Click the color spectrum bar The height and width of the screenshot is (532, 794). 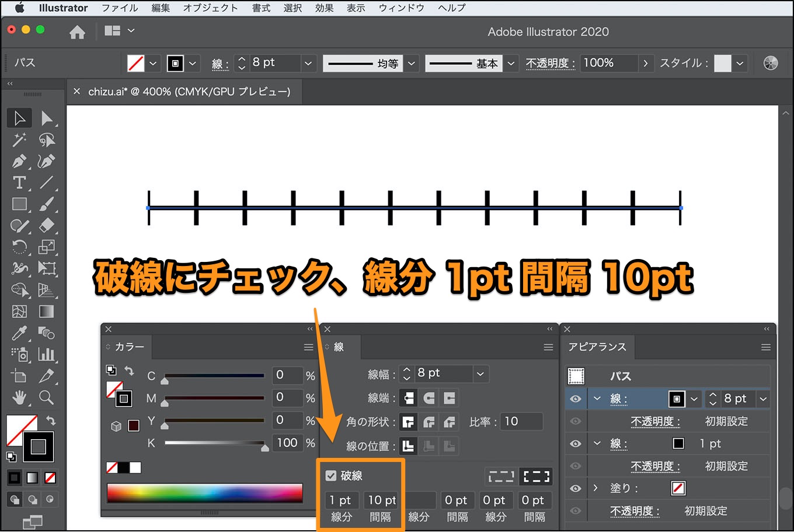click(205, 494)
